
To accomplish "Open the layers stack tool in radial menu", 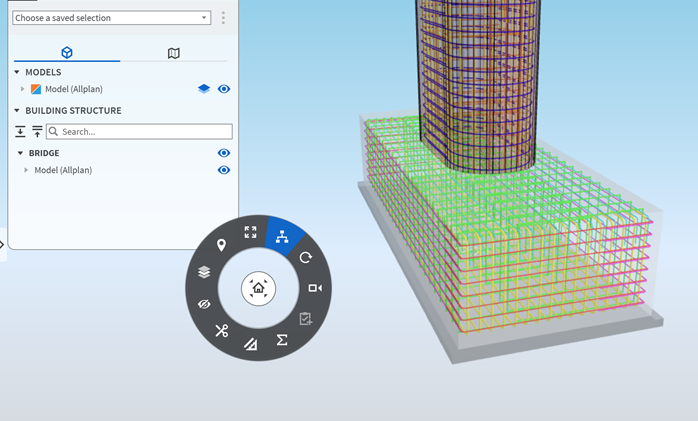I will 204,271.
